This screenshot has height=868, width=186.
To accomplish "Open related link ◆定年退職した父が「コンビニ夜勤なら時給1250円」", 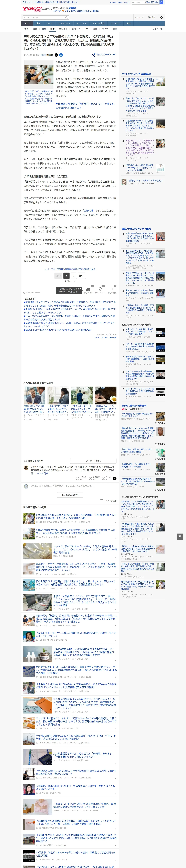I will click(70, 304).
